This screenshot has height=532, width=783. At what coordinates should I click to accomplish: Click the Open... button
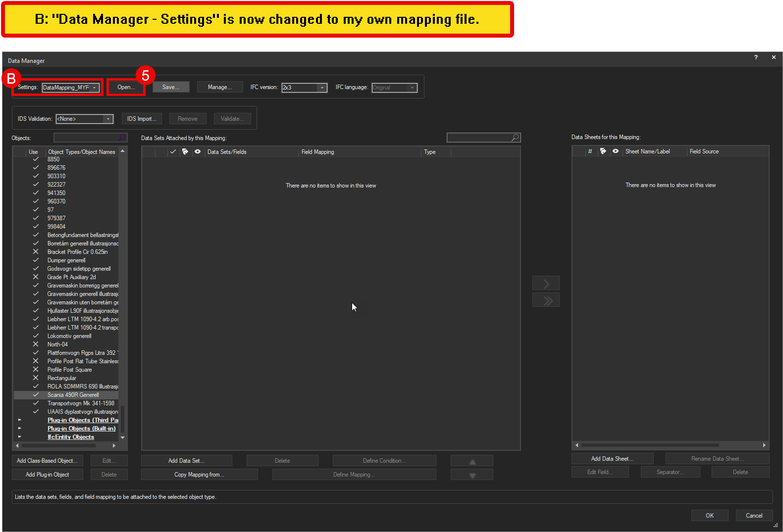click(126, 87)
